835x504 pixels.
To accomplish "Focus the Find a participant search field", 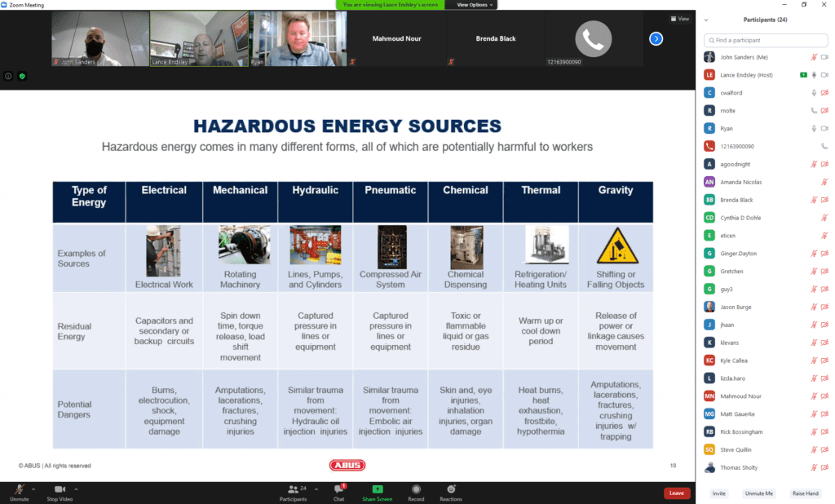I will tap(766, 40).
